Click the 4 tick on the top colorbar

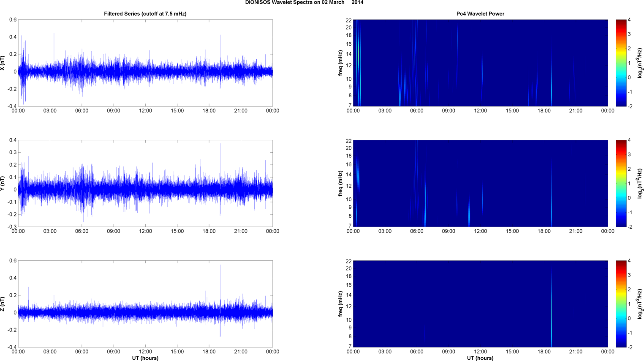629,20
